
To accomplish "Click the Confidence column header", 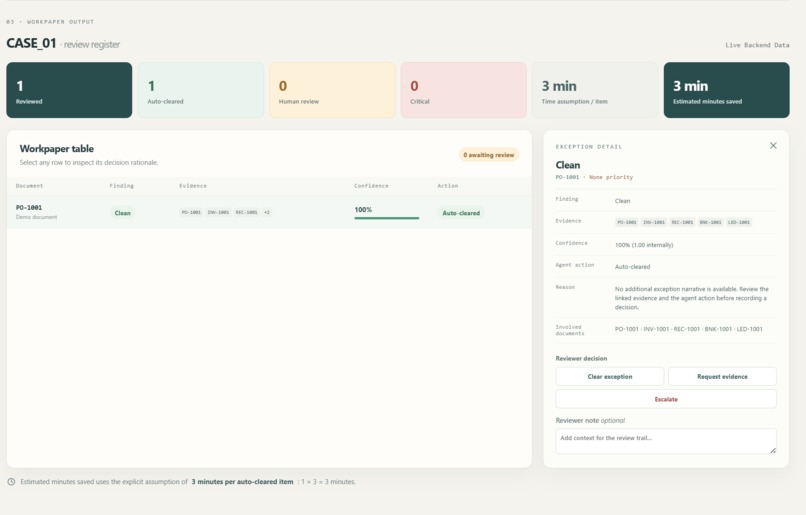I will pos(371,186).
